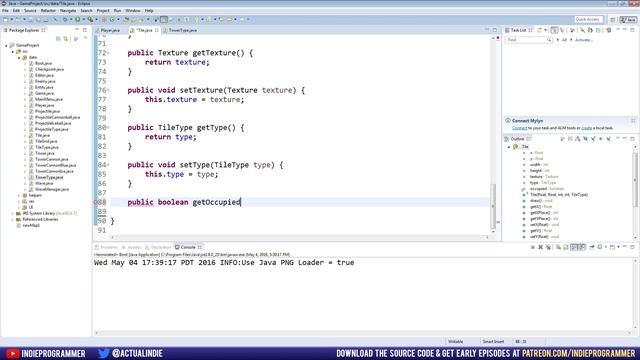Toggle Scroll Lock in Console toolbar
640x360 pixels.
[x=566, y=247]
